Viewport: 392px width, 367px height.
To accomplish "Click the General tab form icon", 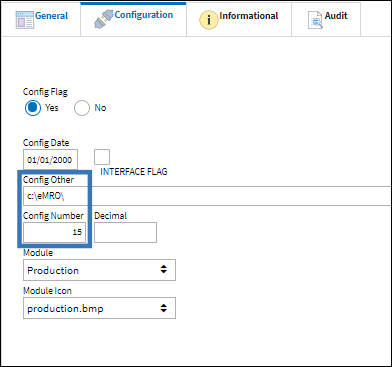I will click(x=25, y=20).
